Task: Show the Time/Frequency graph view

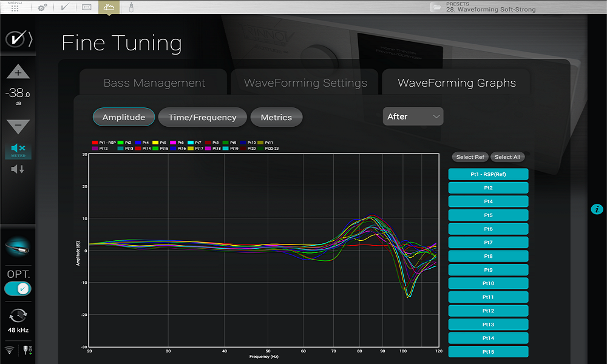Action: tap(202, 118)
